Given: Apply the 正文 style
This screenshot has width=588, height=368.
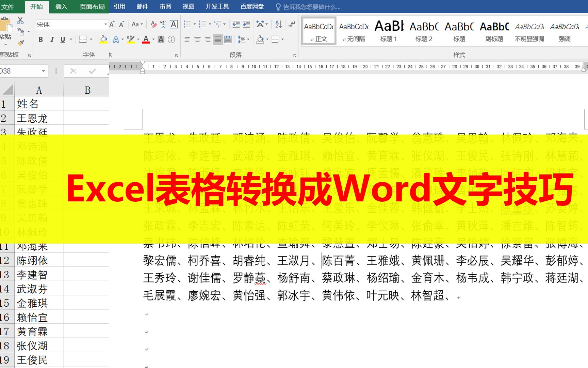Looking at the screenshot, I should click(319, 31).
